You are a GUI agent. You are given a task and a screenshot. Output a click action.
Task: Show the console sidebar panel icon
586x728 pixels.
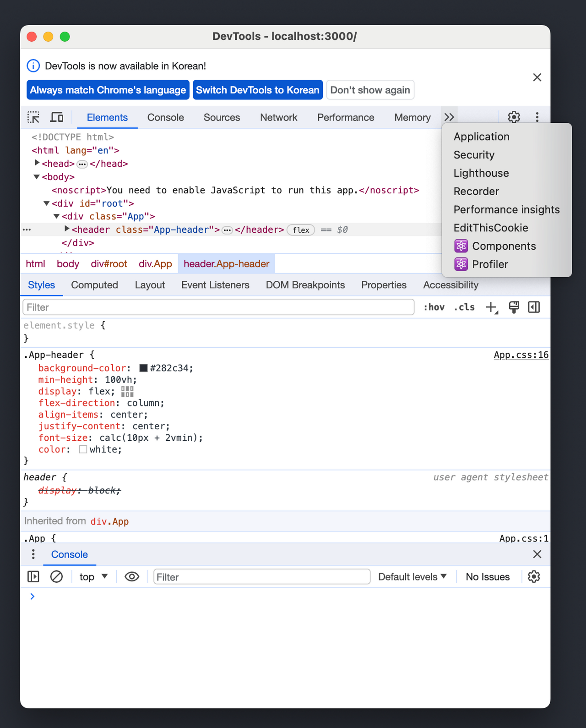click(x=33, y=576)
